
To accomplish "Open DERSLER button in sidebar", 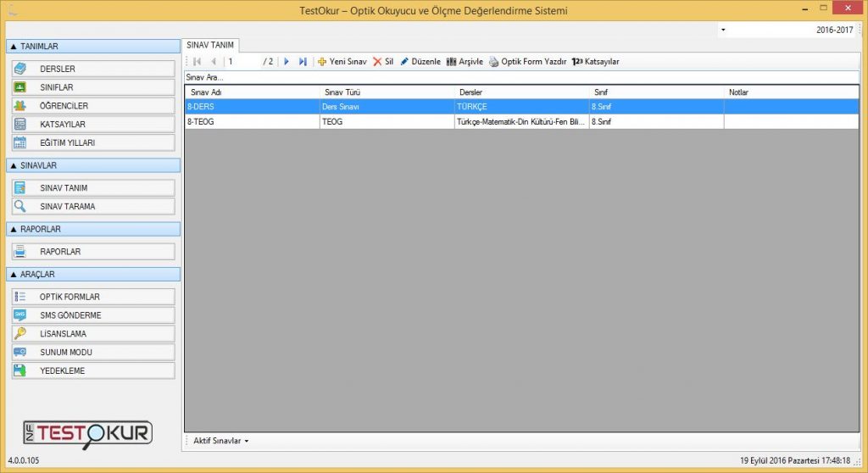I will pos(93,69).
